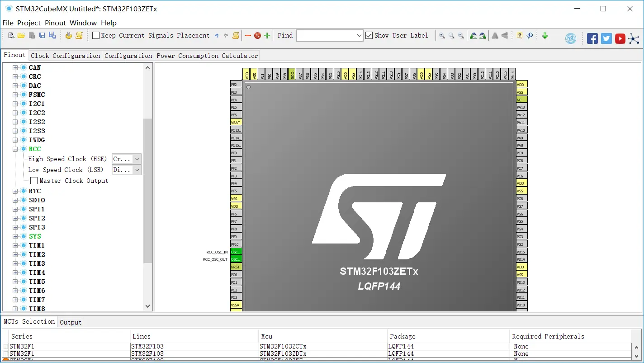The height and width of the screenshot is (363, 644).
Task: Select the MCUs Selection tab
Action: pyautogui.click(x=29, y=321)
